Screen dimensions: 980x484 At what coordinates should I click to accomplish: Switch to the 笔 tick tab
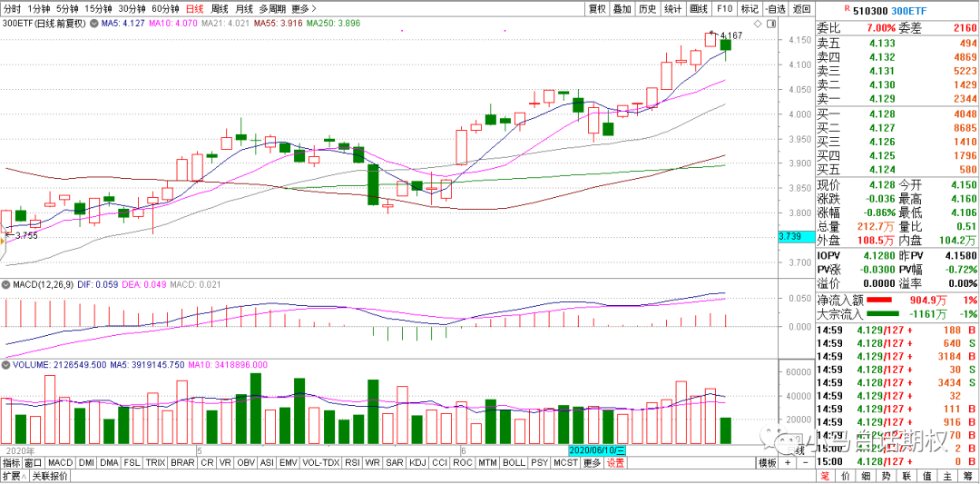[826, 476]
